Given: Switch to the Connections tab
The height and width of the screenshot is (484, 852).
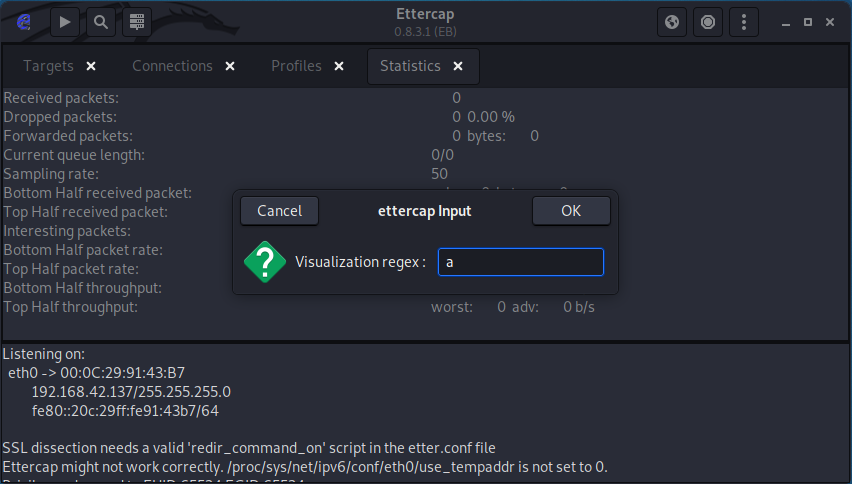Looking at the screenshot, I should click(x=172, y=66).
